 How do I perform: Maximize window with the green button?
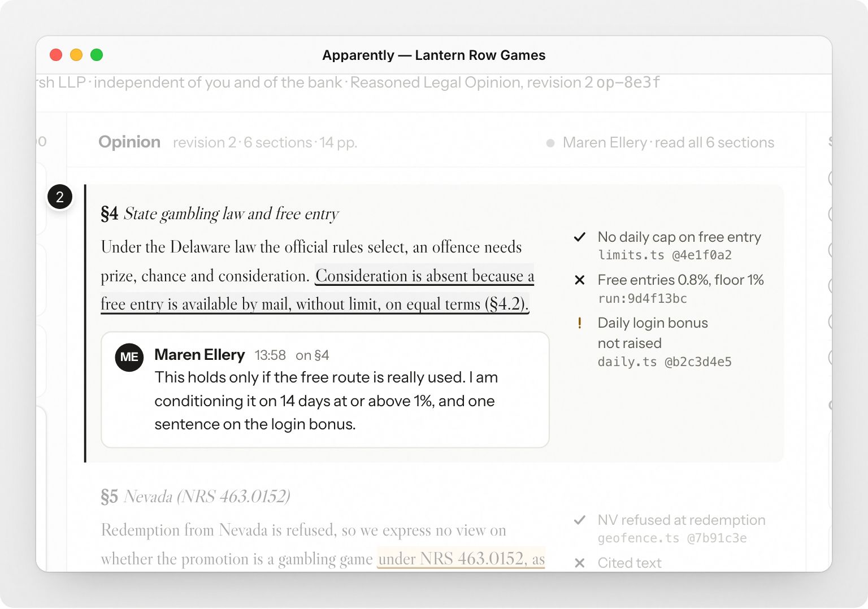point(97,55)
